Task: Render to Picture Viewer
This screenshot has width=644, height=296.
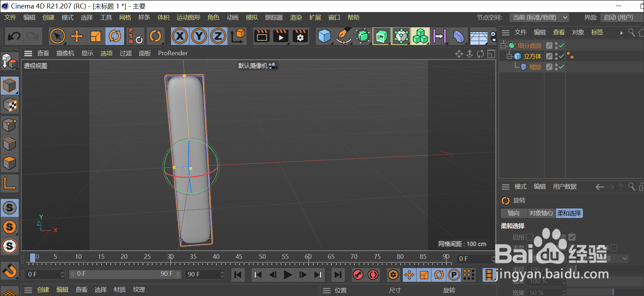Action: tap(281, 36)
